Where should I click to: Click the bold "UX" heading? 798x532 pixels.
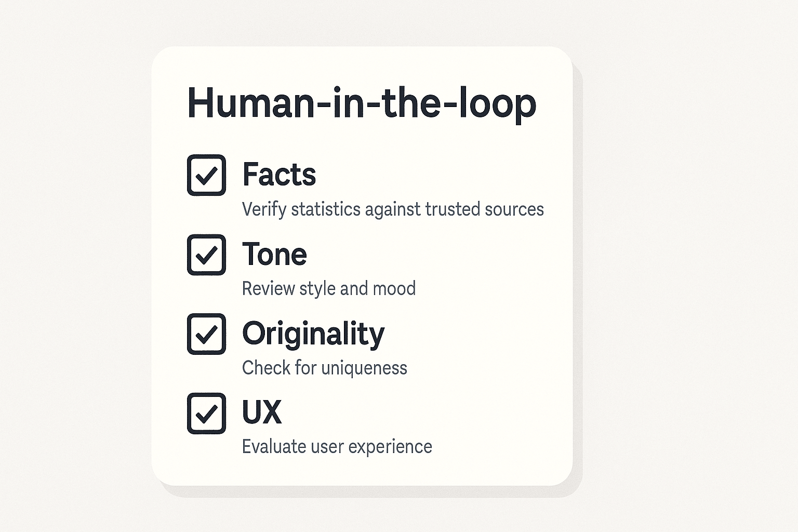tap(262, 413)
